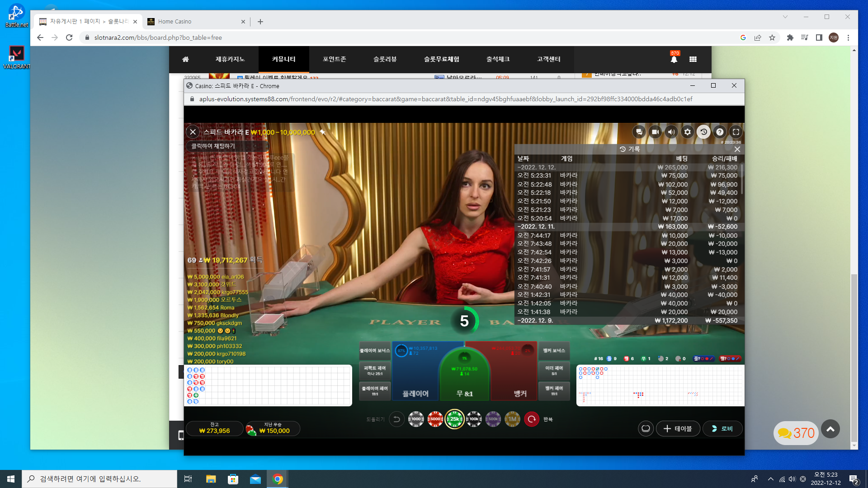Screen dimensions: 868x488
Task: Open the 370 chat bubble widget
Action: point(796,433)
